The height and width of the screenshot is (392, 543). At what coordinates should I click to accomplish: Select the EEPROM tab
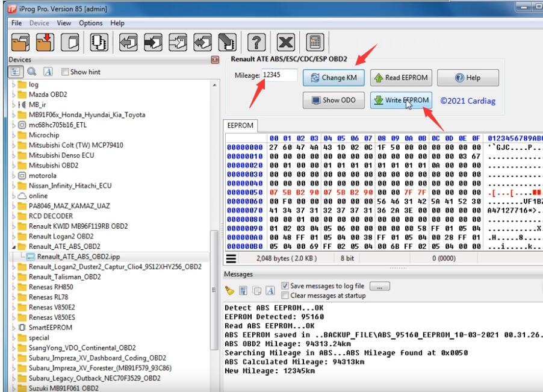click(x=240, y=125)
